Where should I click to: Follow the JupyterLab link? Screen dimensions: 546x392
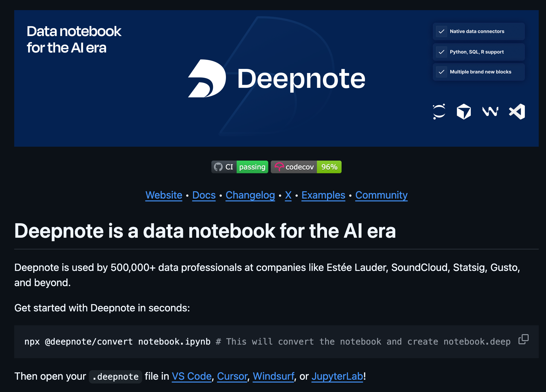[x=337, y=376]
